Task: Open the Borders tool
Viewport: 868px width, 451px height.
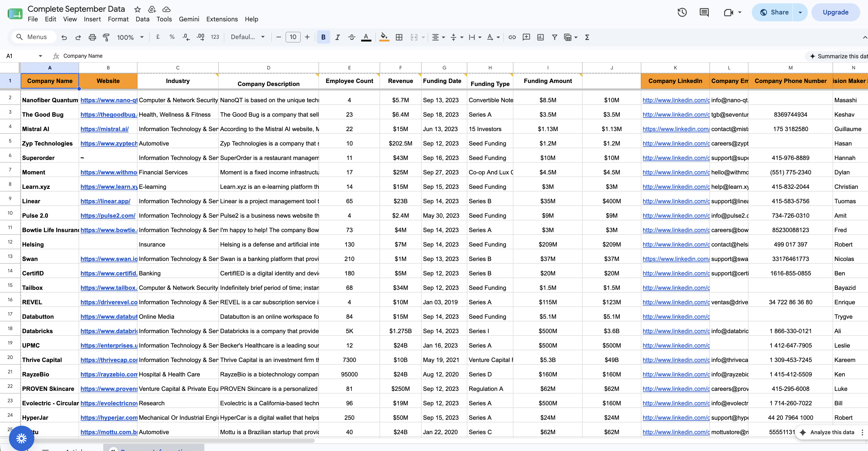Action: [x=399, y=37]
